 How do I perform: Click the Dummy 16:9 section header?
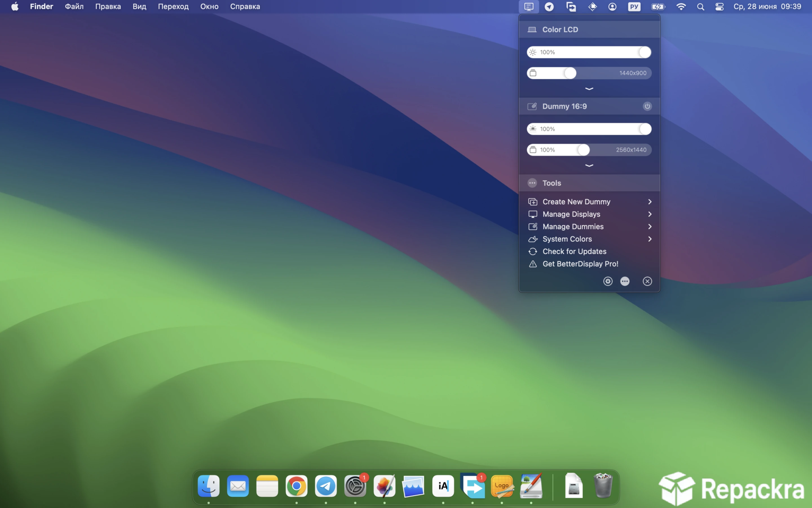pos(590,106)
